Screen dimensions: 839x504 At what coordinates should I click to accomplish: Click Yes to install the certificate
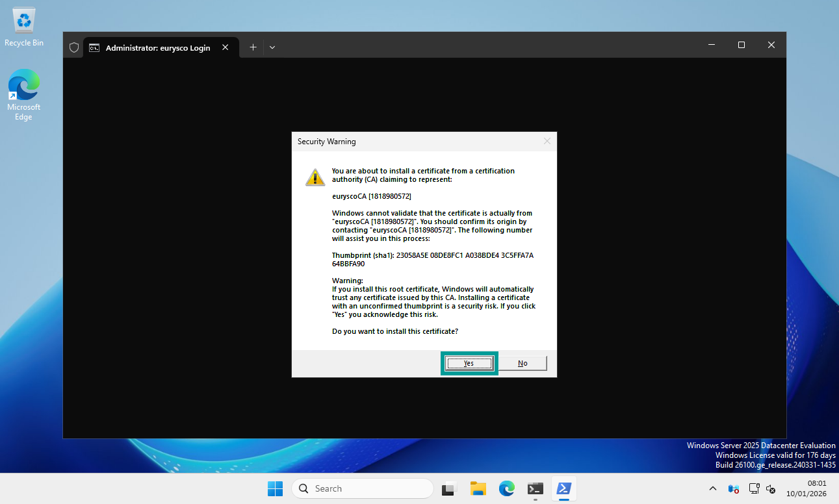469,363
